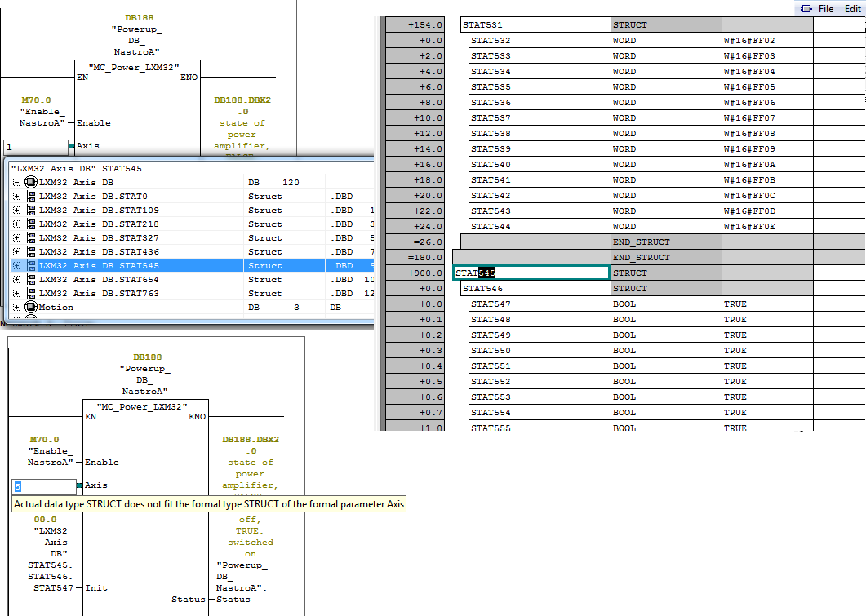The height and width of the screenshot is (616, 866).
Task: Expand the Motion DB node
Action: [16, 307]
